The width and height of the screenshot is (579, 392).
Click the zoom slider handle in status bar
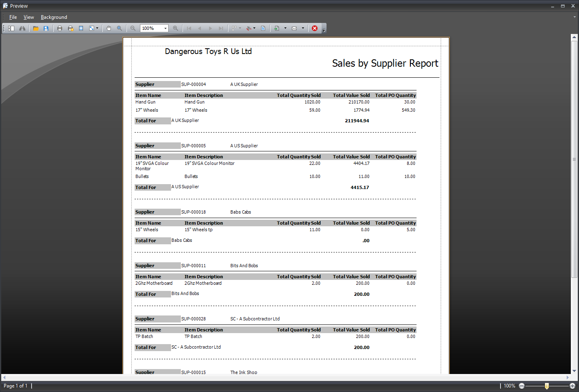tap(547, 386)
